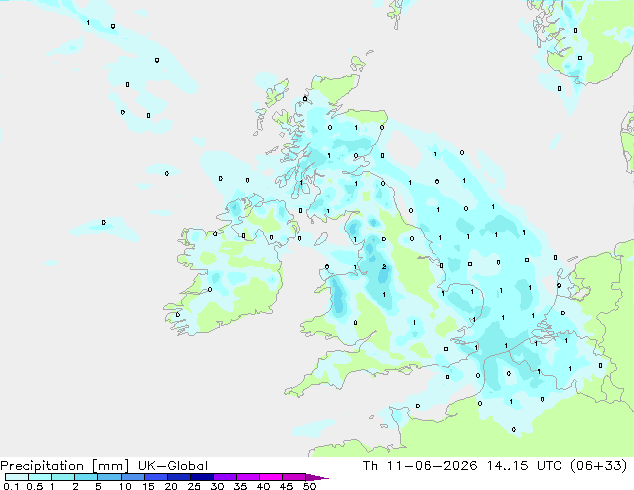Click the legend tick label '45'
This screenshot has height=490, width=634.
[286, 486]
